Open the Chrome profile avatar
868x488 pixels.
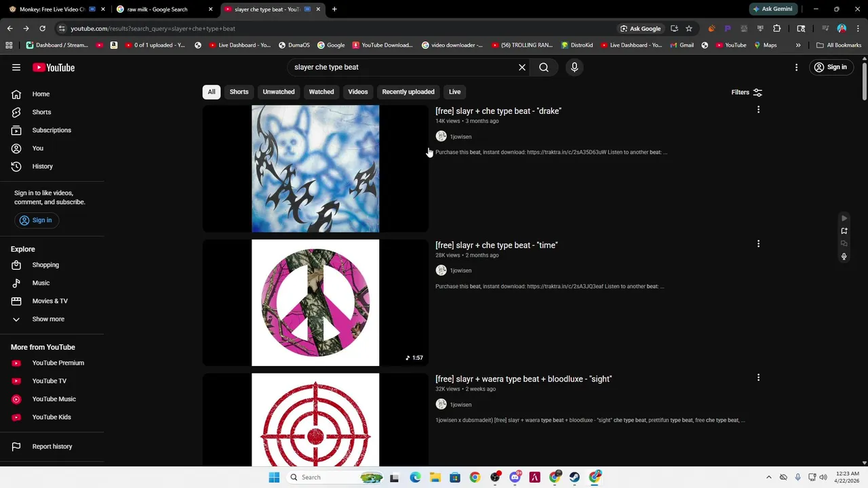(842, 28)
